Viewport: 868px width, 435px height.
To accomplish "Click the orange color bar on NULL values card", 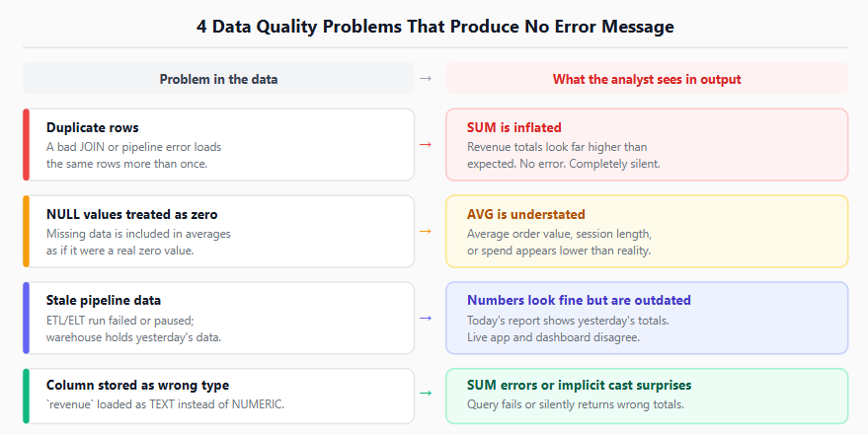I will tap(26, 231).
